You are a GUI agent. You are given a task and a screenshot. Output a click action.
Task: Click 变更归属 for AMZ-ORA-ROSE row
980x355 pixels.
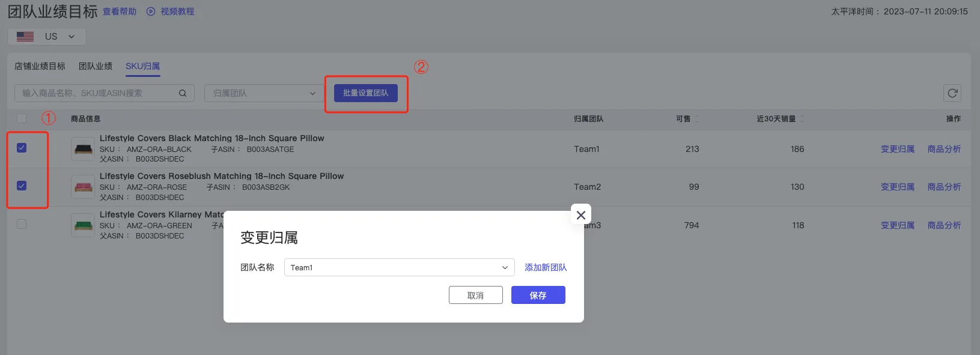[898, 187]
